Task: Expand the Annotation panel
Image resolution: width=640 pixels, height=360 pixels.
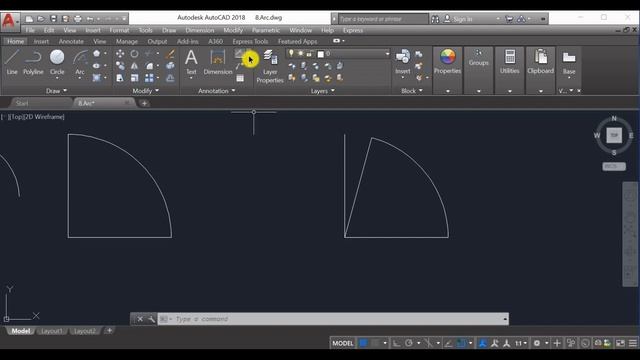Action: (216, 91)
